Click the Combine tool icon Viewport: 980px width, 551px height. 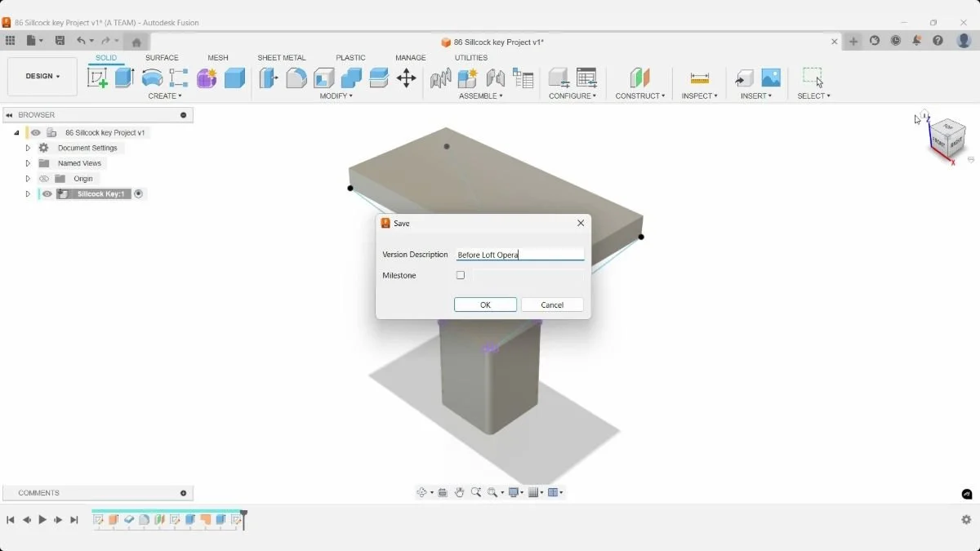[351, 78]
